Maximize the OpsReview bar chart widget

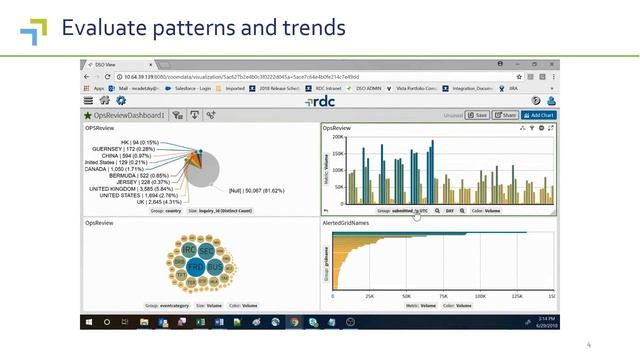551,128
